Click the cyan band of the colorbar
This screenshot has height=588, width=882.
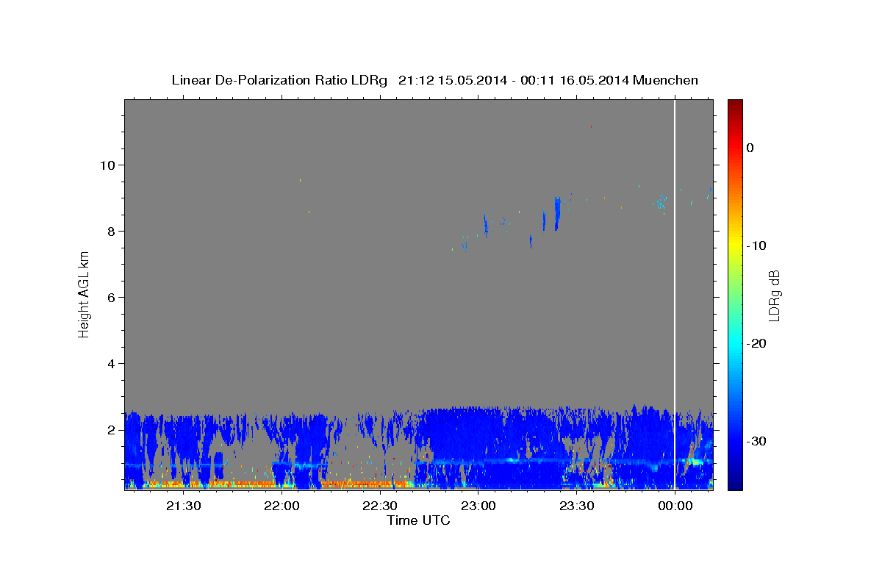[735, 343]
